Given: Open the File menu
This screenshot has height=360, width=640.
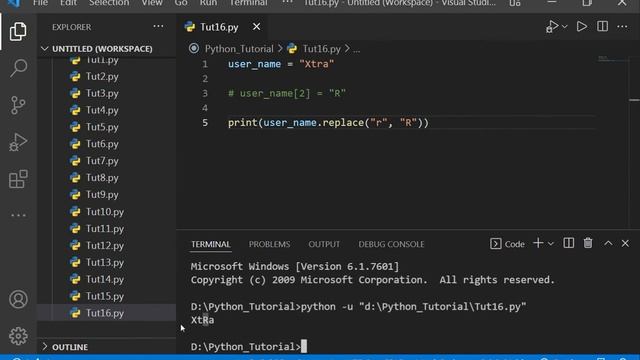Looking at the screenshot, I should click(40, 3).
